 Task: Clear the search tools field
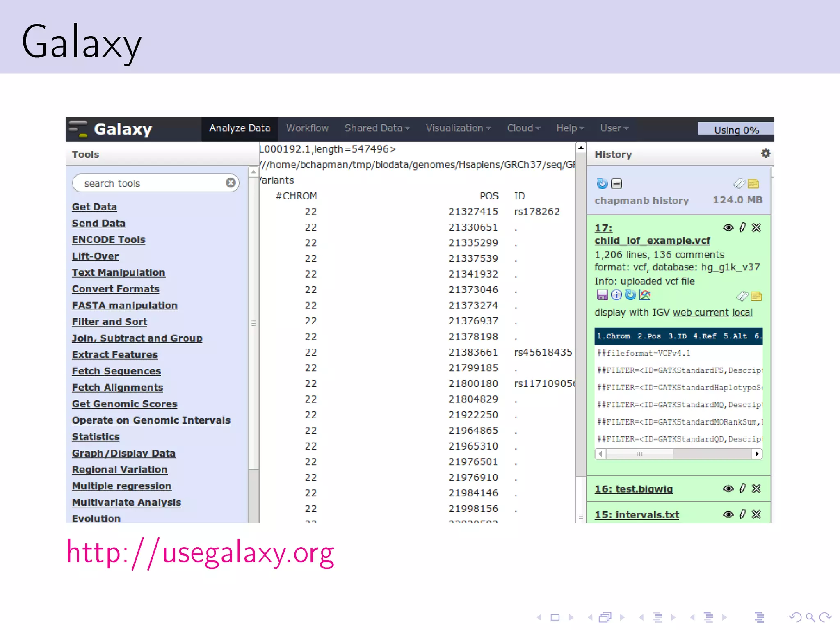231,183
